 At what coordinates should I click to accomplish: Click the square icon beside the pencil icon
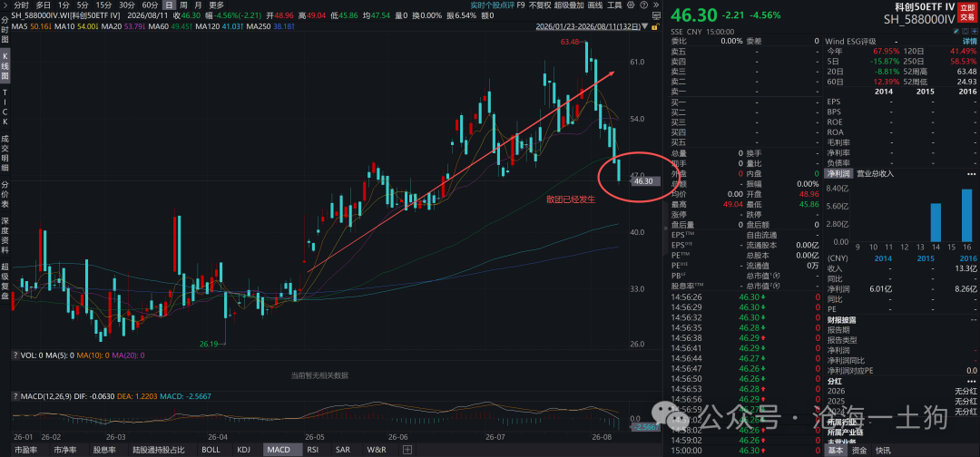coord(965,31)
